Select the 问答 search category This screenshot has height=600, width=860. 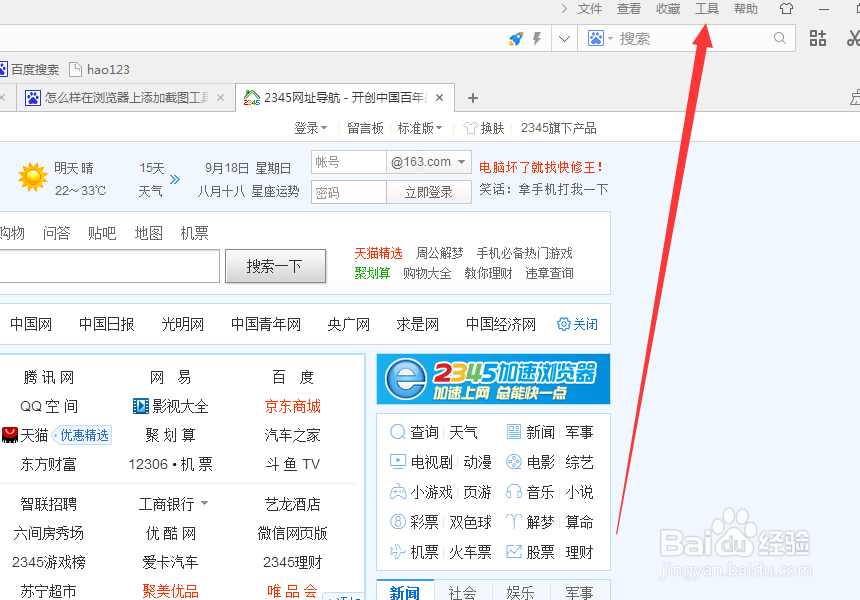pos(56,233)
